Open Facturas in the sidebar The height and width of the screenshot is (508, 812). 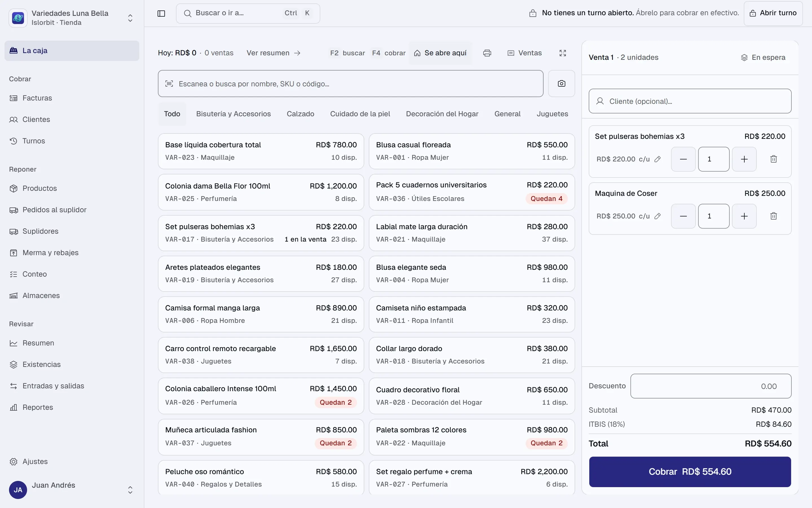(x=72, y=98)
